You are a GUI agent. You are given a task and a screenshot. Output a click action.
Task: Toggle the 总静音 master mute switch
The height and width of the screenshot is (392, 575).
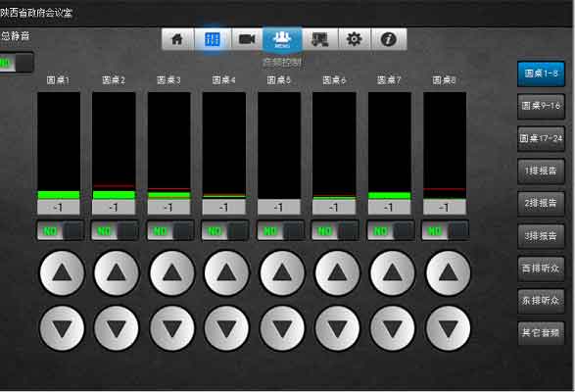16,63
